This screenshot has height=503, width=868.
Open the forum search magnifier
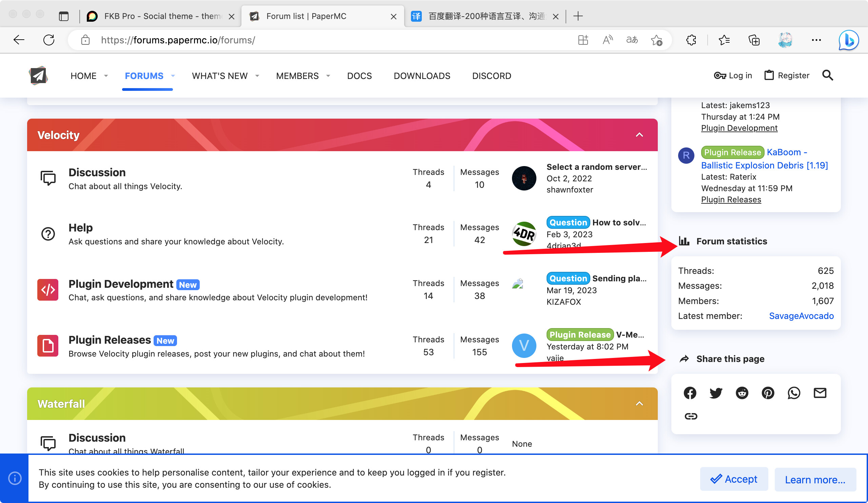(828, 75)
